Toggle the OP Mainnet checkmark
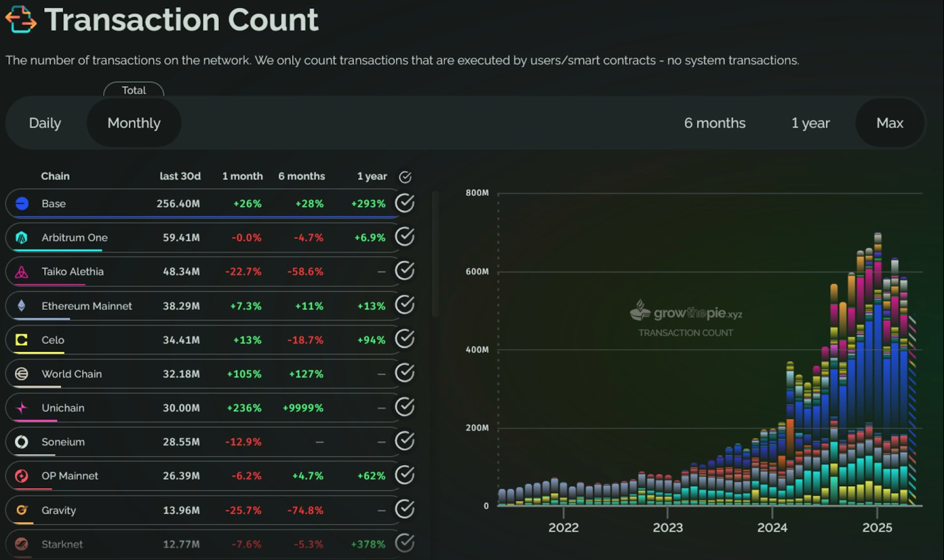The height and width of the screenshot is (560, 944). tap(405, 475)
